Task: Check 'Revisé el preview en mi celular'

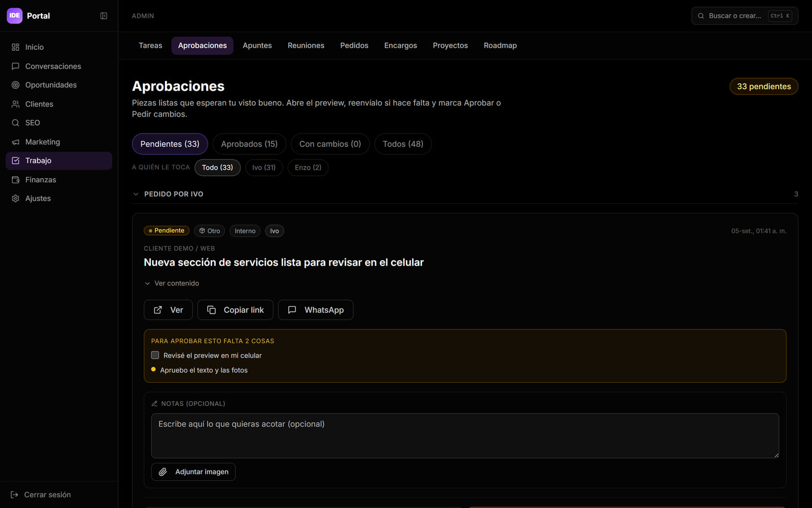Action: 155,355
